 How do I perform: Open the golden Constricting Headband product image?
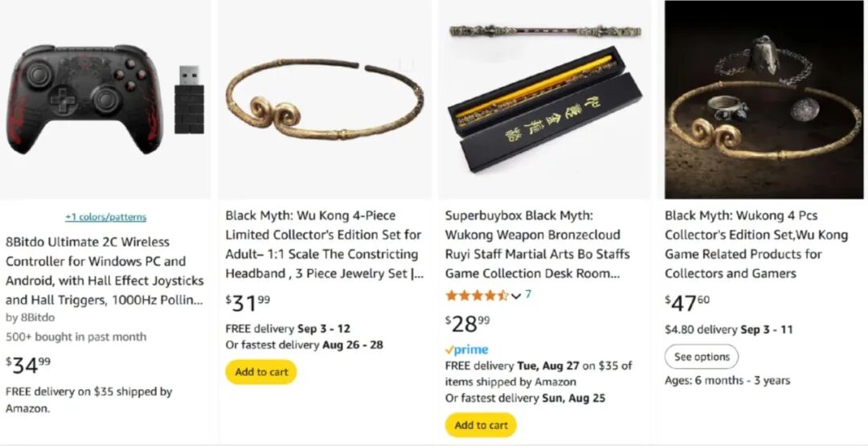pyautogui.click(x=325, y=100)
